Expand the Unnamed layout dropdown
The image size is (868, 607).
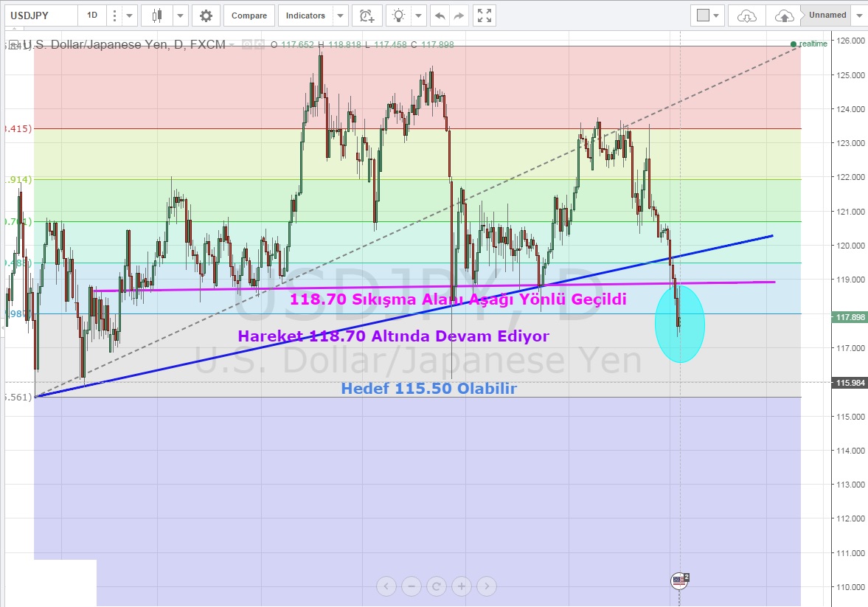[x=858, y=15]
